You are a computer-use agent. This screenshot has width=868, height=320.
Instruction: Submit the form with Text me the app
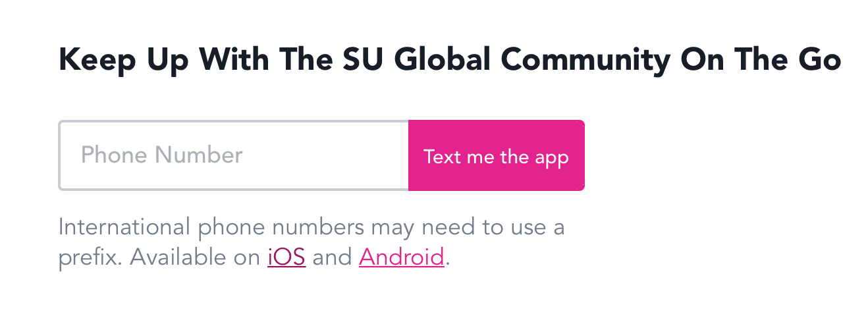(x=497, y=155)
